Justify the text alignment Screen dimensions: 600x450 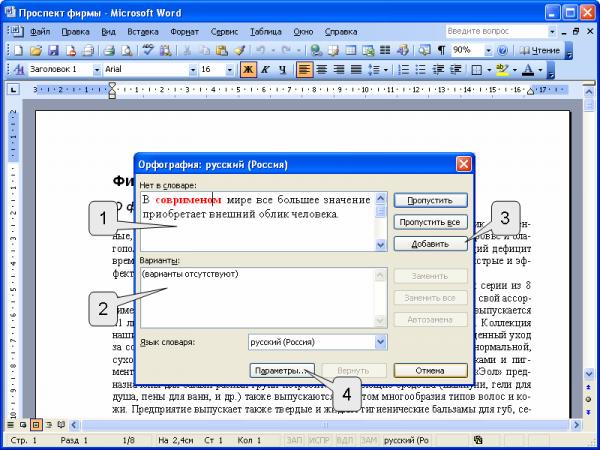356,70
